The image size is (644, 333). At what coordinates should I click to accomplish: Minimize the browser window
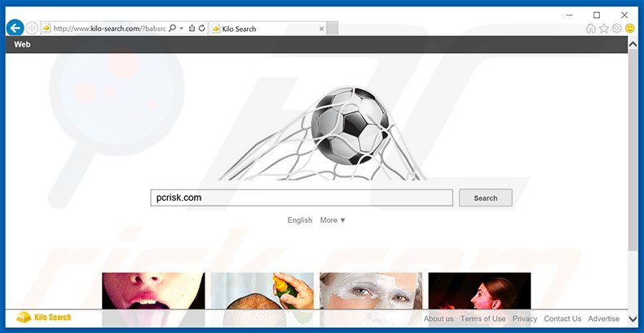(x=569, y=16)
